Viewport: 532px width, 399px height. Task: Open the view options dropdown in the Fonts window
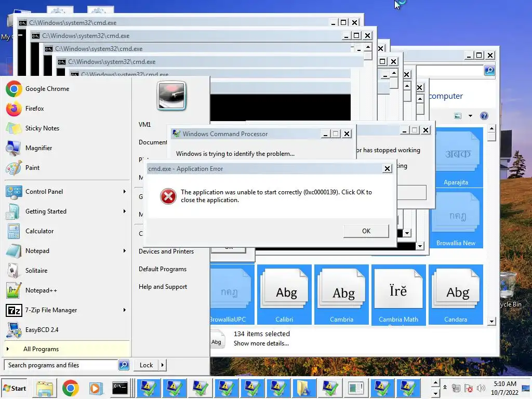[x=470, y=116]
